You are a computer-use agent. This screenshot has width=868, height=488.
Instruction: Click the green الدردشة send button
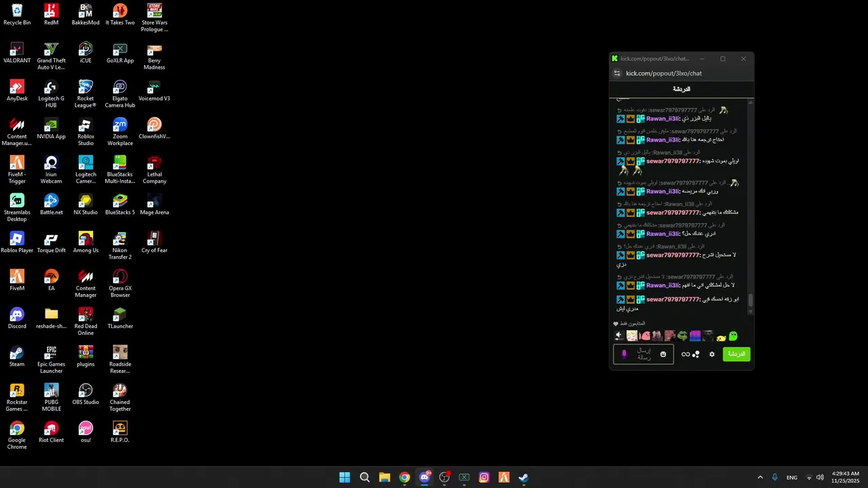click(x=736, y=354)
